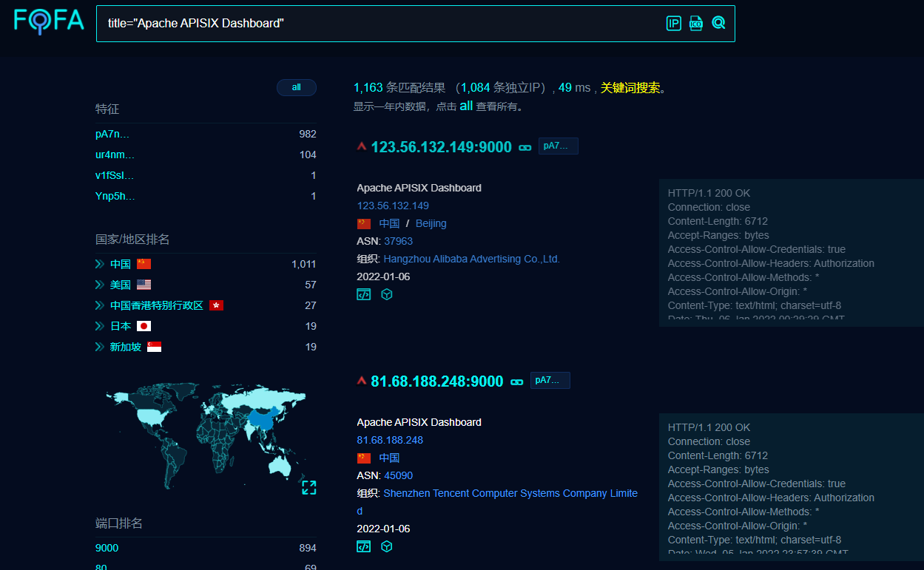Image resolution: width=924 pixels, height=570 pixels.
Task: Open the 关键词搜索 link
Action: click(x=631, y=87)
